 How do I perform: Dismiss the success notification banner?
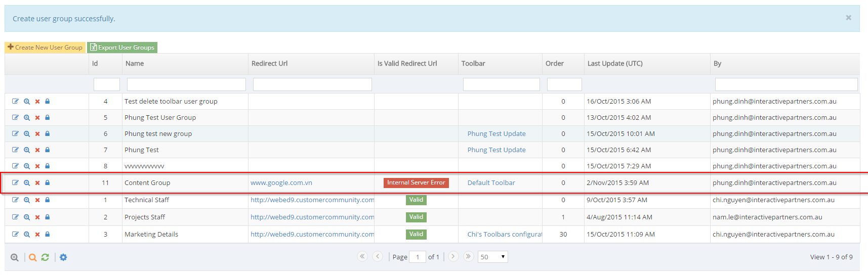pos(848,18)
